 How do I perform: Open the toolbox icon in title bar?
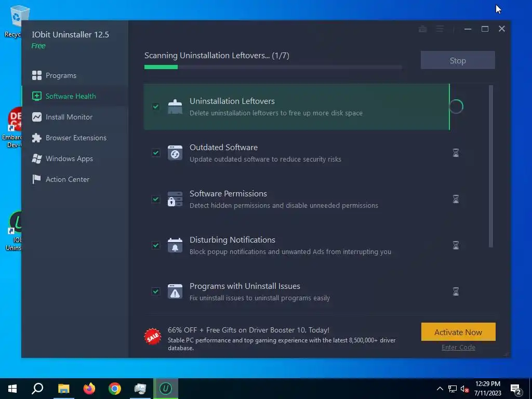[x=423, y=29]
